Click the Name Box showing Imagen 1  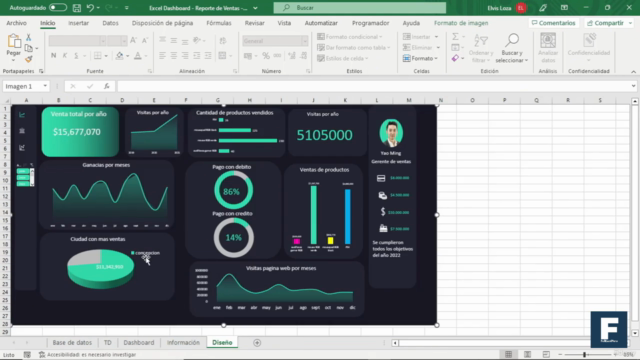pos(26,86)
